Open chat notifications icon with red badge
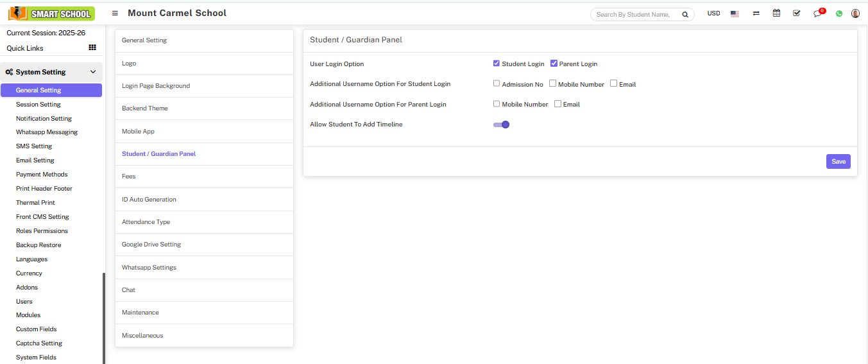Image resolution: width=868 pixels, height=364 pixels. point(817,13)
